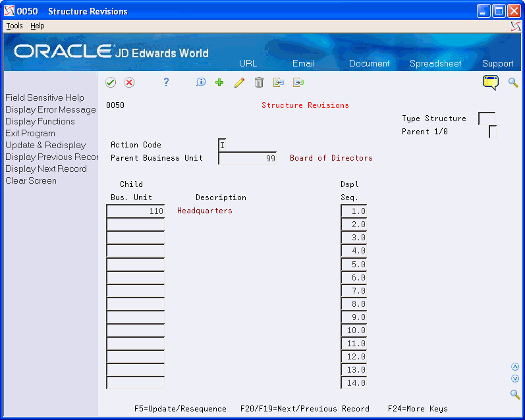Viewport: 525px width, 420px height.
Task: Click the Inquire info bubble icon
Action: [x=200, y=82]
